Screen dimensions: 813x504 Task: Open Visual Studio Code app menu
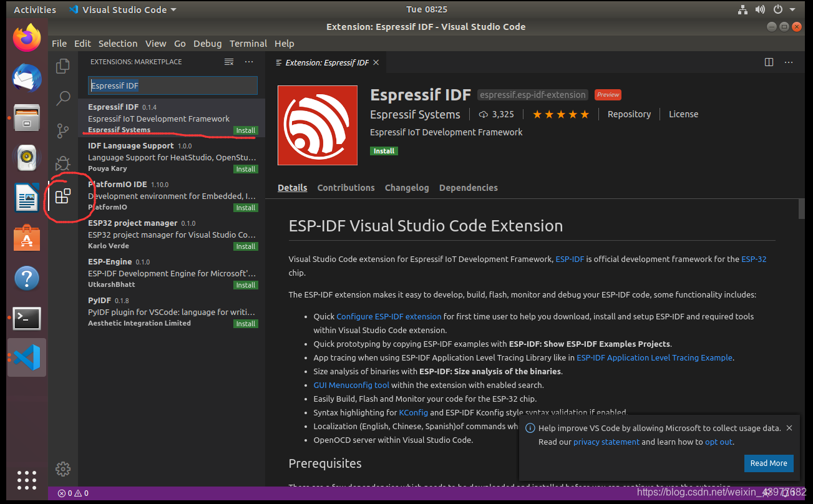click(x=122, y=9)
